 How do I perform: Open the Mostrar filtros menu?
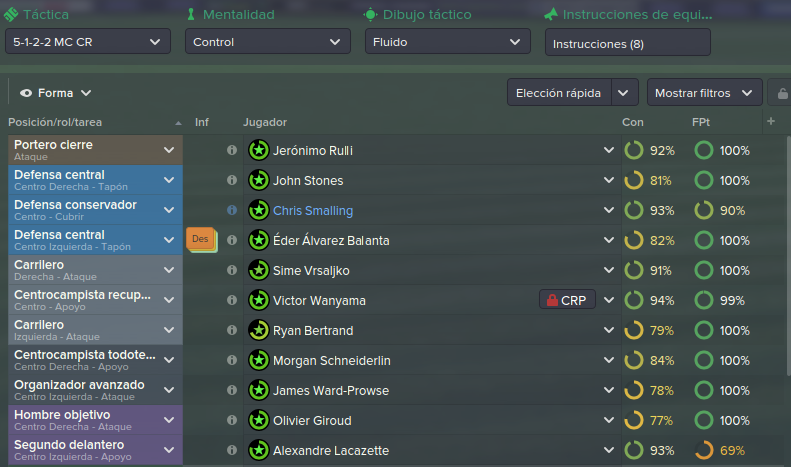coord(704,92)
